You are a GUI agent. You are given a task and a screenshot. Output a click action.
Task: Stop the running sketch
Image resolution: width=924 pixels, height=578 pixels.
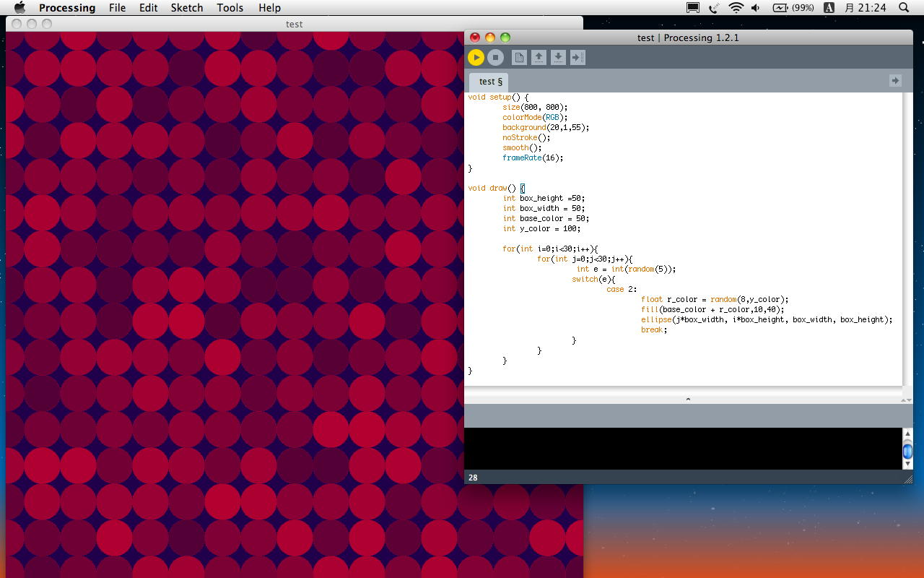(x=495, y=57)
